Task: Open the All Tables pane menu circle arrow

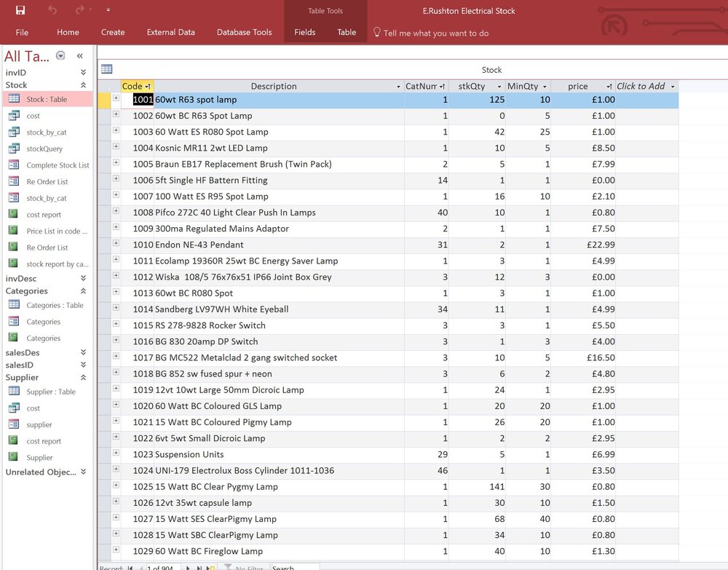Action: (x=60, y=56)
